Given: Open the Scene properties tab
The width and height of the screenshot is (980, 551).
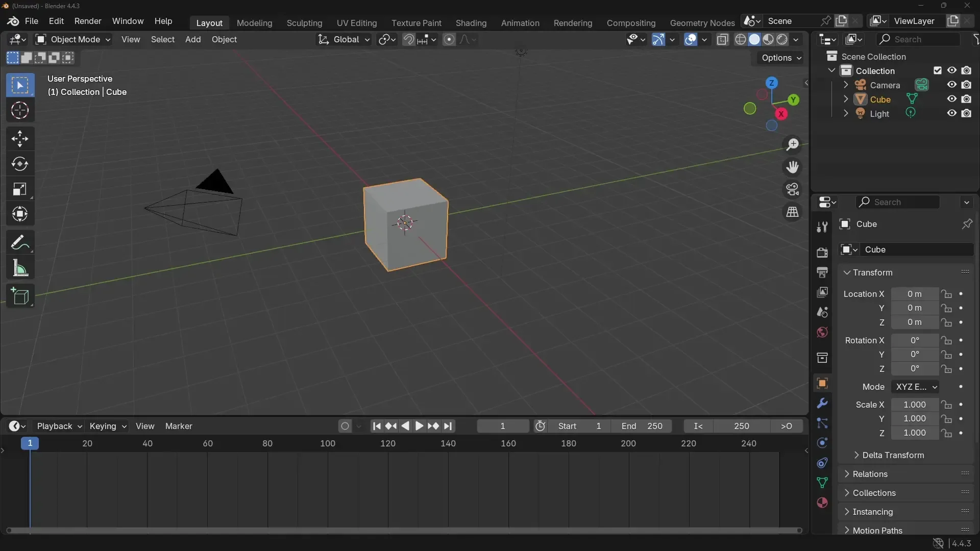Looking at the screenshot, I should click(822, 312).
